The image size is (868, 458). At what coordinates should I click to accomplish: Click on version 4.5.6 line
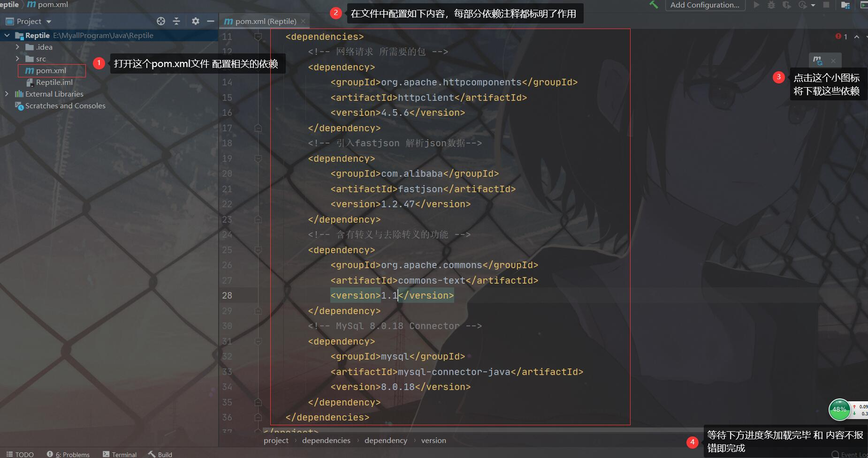(x=398, y=113)
